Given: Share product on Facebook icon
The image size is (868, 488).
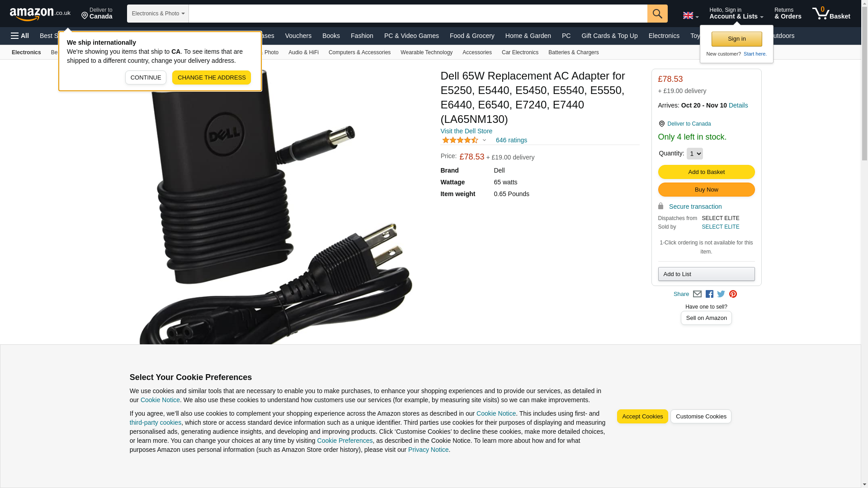Looking at the screenshot, I should 709,294.
